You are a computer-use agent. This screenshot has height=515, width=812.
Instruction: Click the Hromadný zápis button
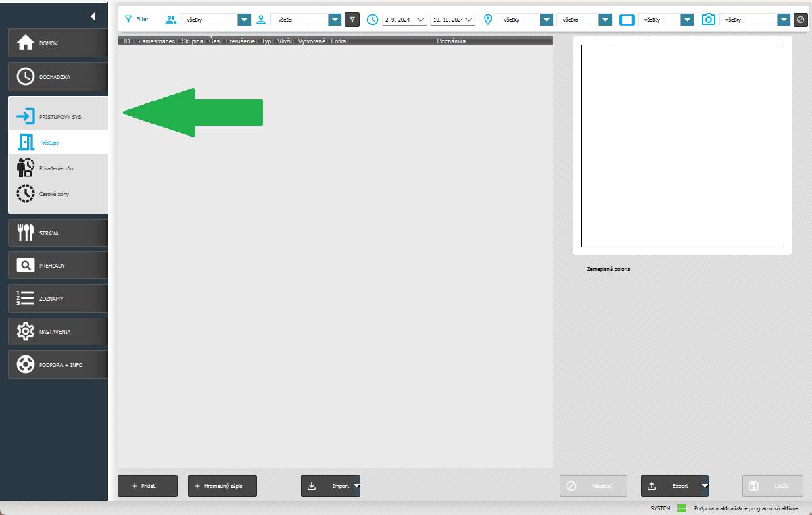(x=222, y=486)
